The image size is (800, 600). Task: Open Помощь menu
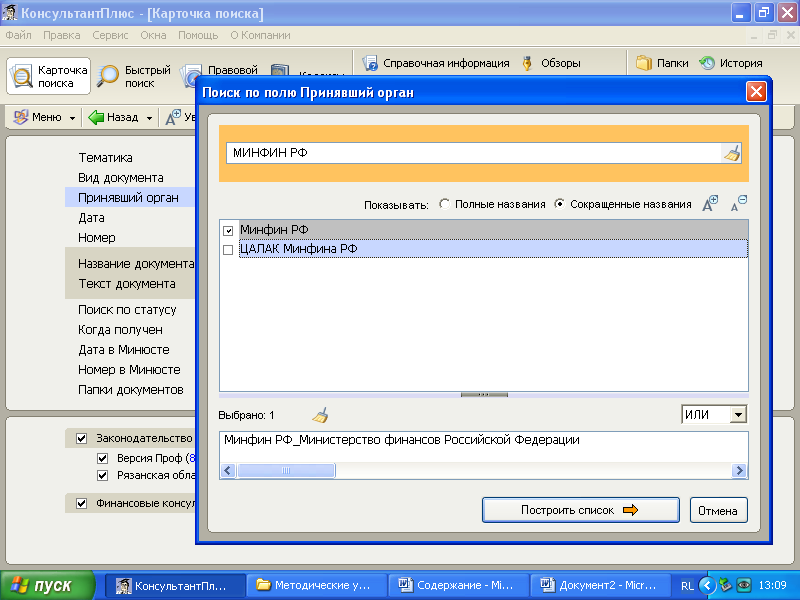click(x=198, y=35)
